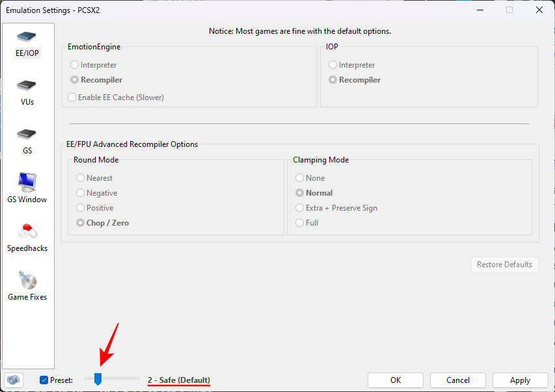Screen dimensions: 555x392
Task: Click the Game Fixes tab label
Action: point(27,297)
